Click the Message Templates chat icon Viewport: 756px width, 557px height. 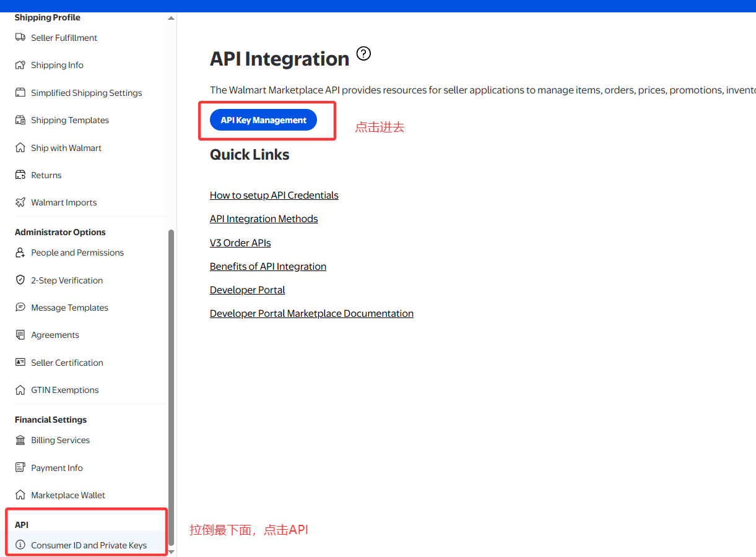20,308
